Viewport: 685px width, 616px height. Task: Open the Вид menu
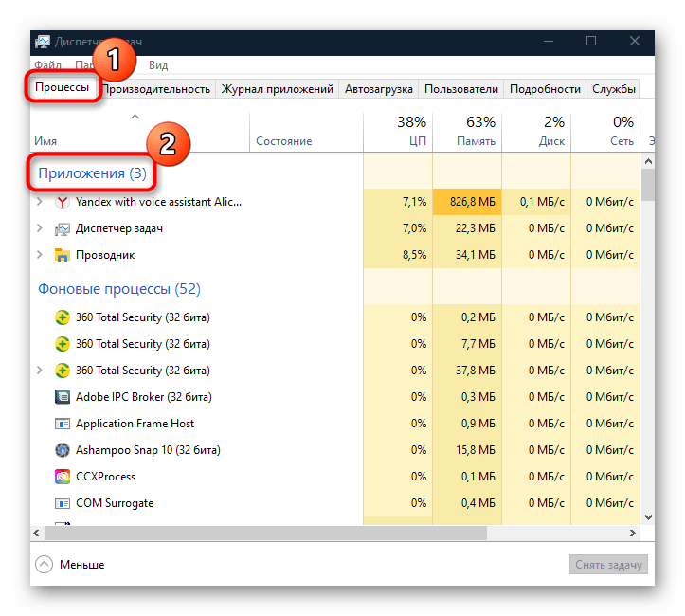tap(158, 65)
